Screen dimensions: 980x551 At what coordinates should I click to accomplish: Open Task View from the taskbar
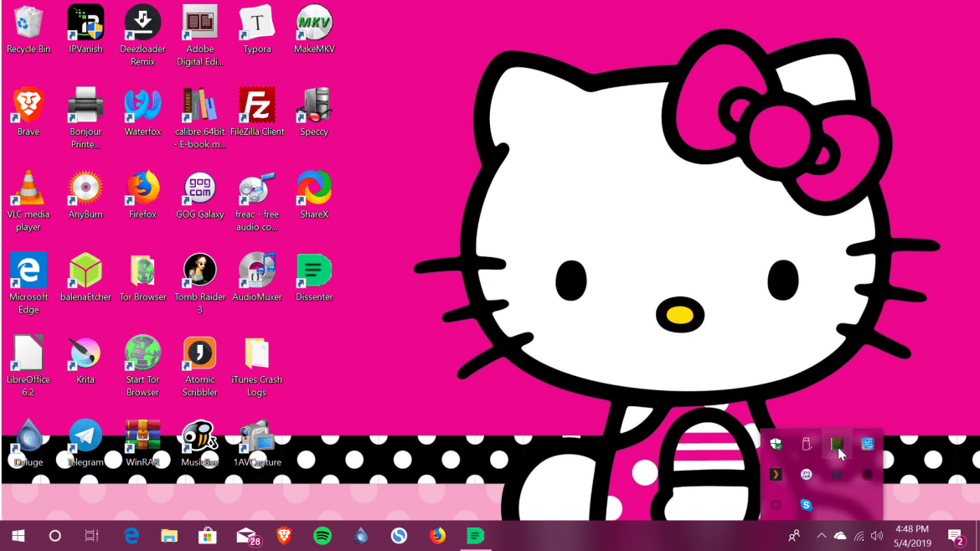(92, 536)
